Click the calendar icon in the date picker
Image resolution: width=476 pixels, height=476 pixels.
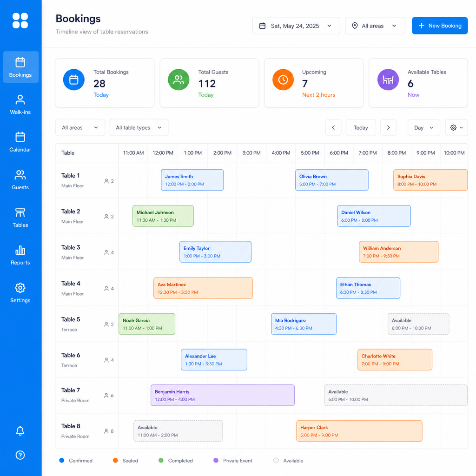click(262, 26)
